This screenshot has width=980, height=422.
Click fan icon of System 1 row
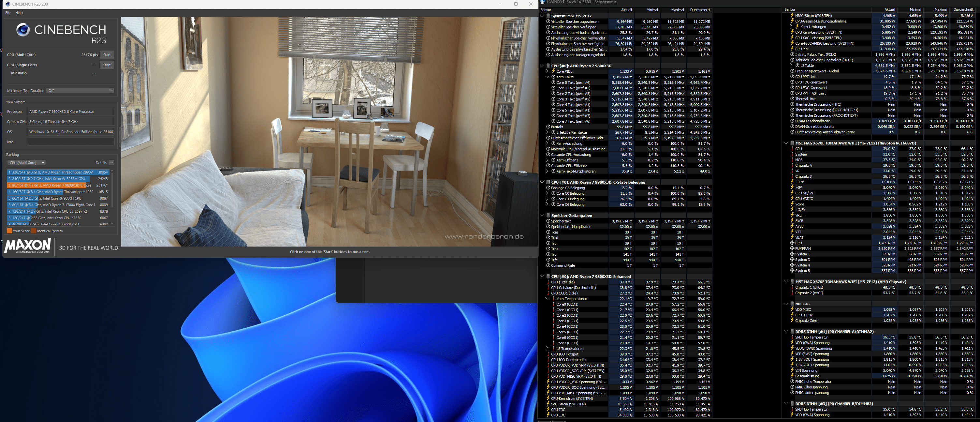point(793,254)
